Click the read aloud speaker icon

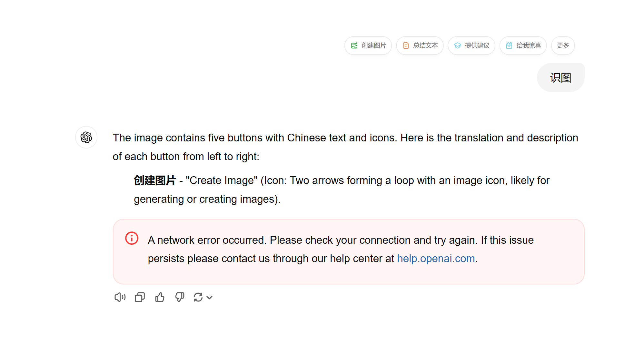(120, 297)
